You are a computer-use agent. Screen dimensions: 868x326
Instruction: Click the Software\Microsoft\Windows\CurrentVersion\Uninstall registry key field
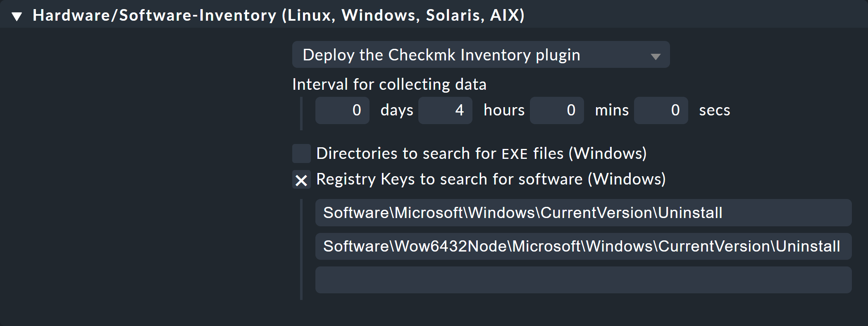583,213
